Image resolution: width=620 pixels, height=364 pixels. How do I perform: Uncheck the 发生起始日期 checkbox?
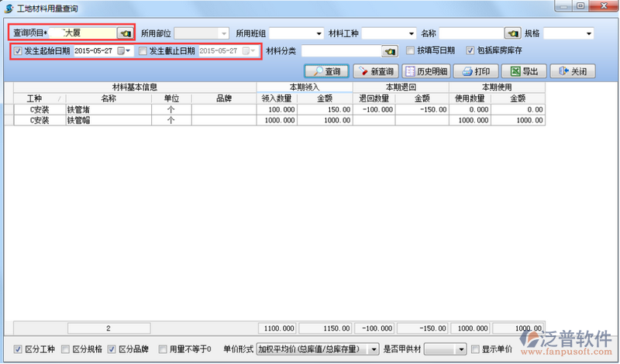[x=18, y=51]
